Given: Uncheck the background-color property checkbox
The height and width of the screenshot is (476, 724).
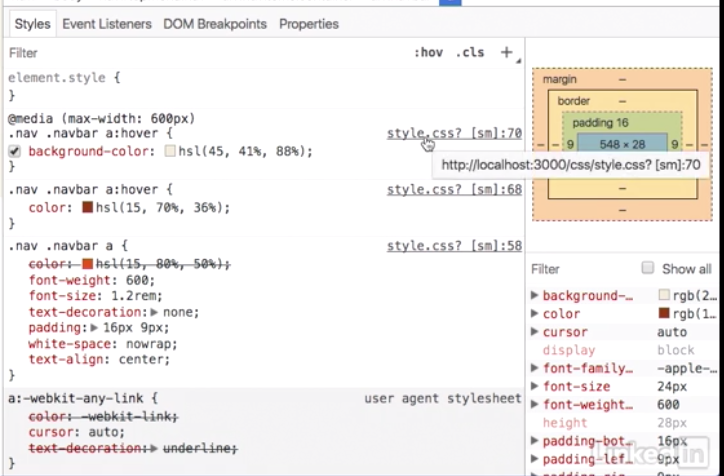Looking at the screenshot, I should (x=15, y=151).
